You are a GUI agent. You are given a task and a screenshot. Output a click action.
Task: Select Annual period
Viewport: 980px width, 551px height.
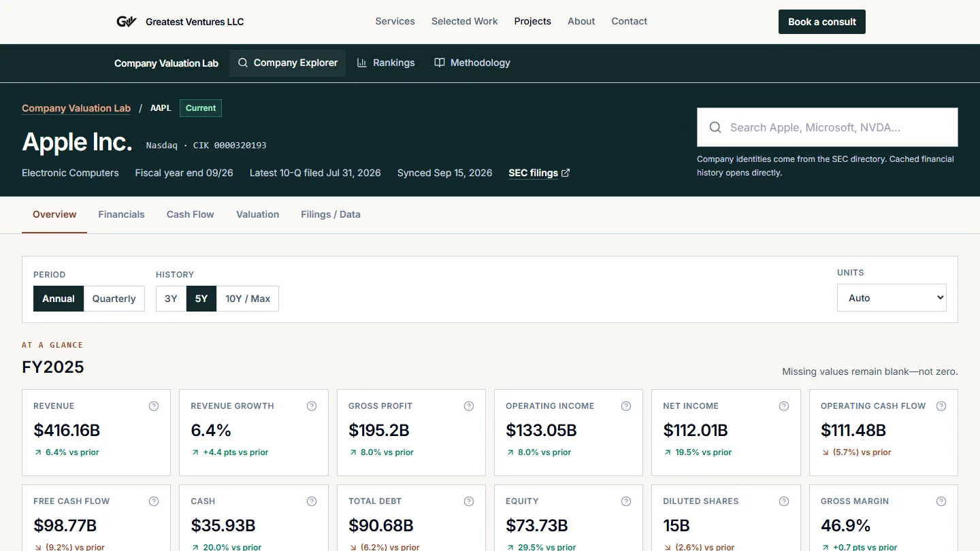[x=59, y=299]
